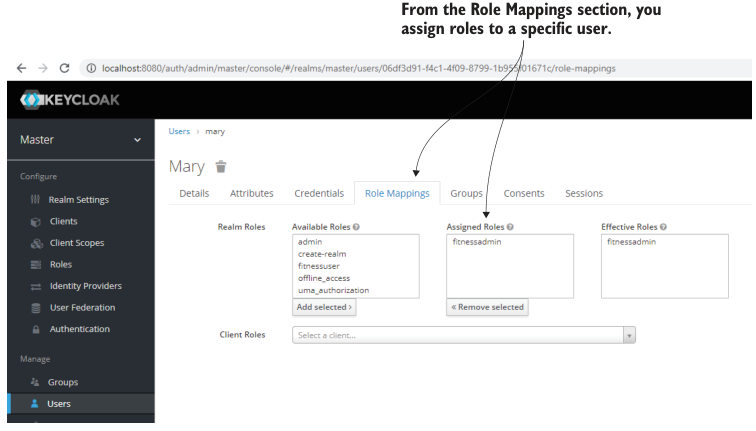Click the Remove selected button
Image resolution: width=756 pixels, height=431 pixels.
pos(487,308)
